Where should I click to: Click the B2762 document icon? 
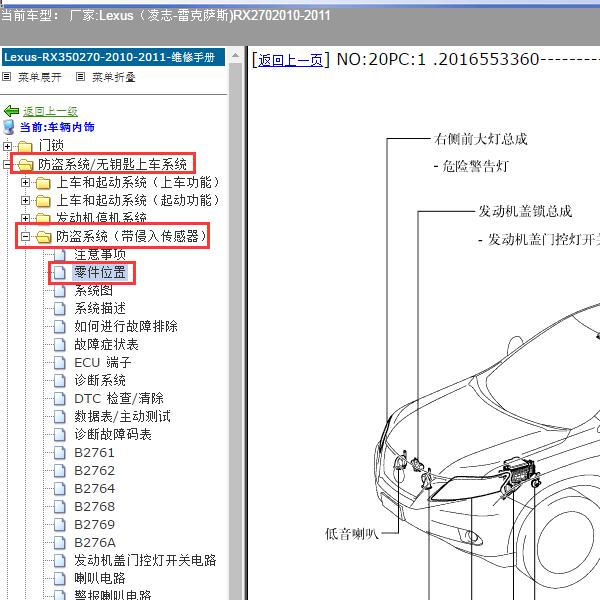click(x=59, y=470)
